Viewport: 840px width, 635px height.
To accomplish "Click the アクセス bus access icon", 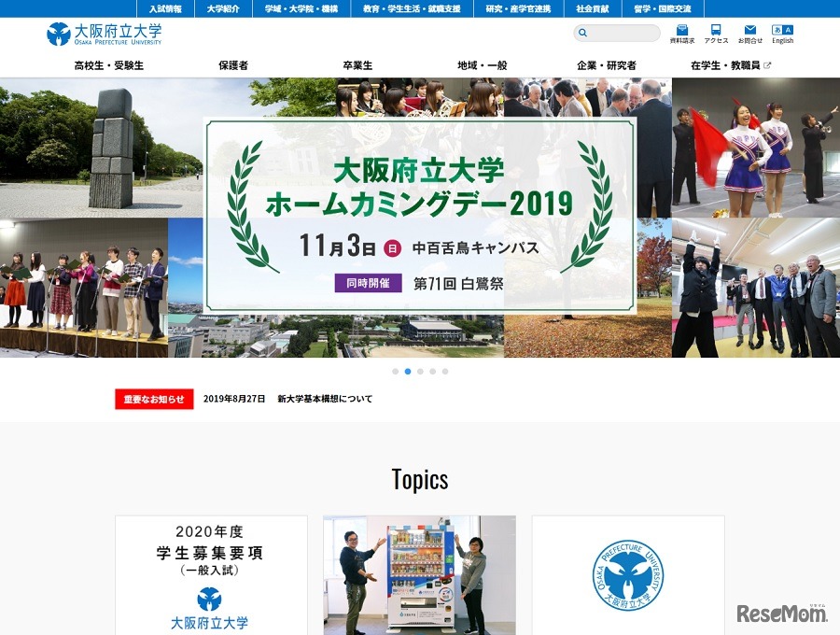I will pyautogui.click(x=715, y=32).
